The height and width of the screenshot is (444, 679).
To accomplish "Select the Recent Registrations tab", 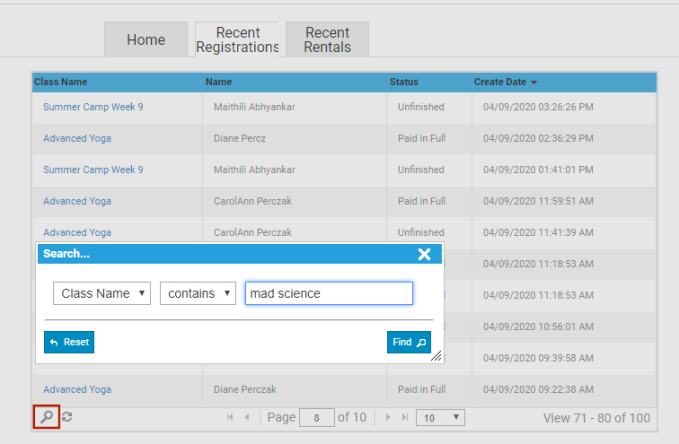I will tap(237, 40).
